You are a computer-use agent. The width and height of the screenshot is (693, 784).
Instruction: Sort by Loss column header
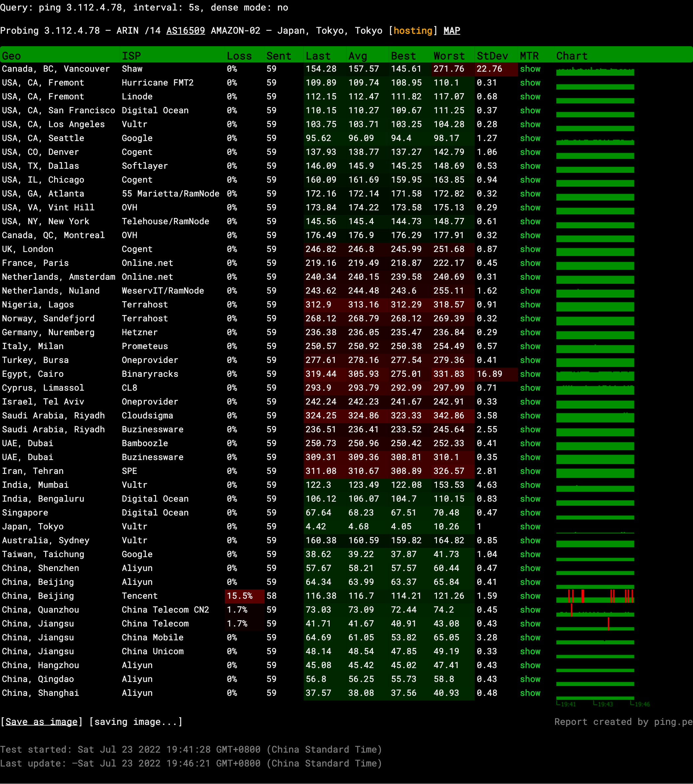[239, 56]
